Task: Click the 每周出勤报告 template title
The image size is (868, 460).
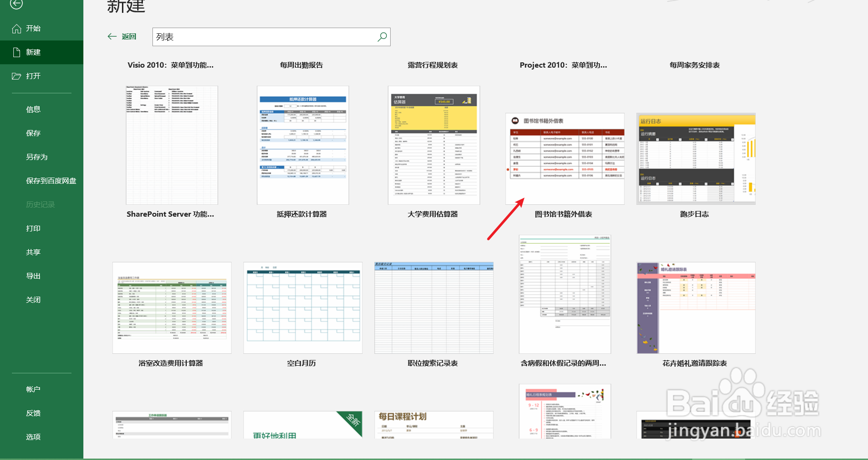Action: [302, 65]
